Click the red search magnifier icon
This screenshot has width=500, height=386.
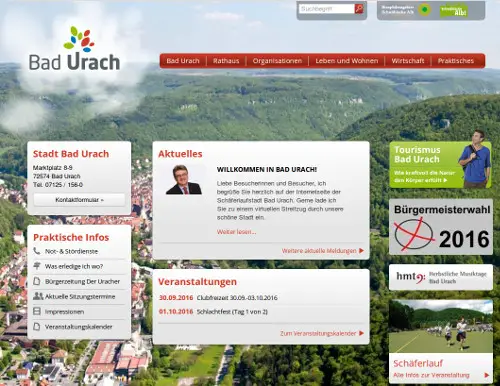tap(359, 9)
